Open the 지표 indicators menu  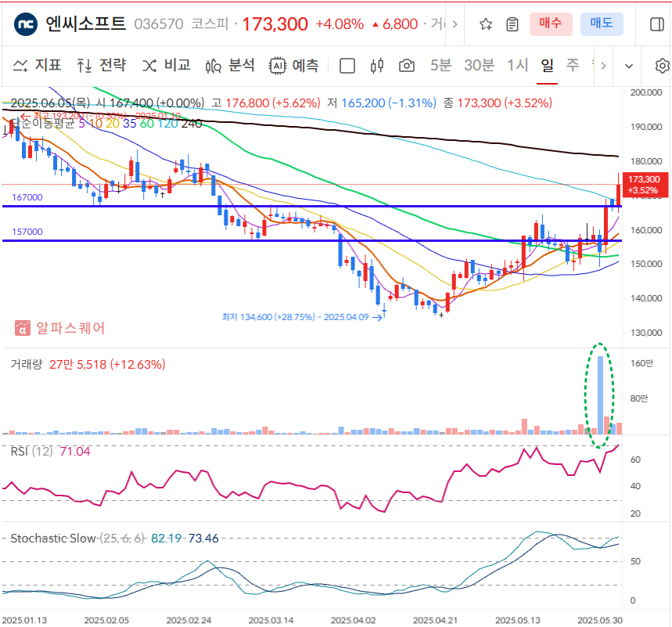coord(38,66)
